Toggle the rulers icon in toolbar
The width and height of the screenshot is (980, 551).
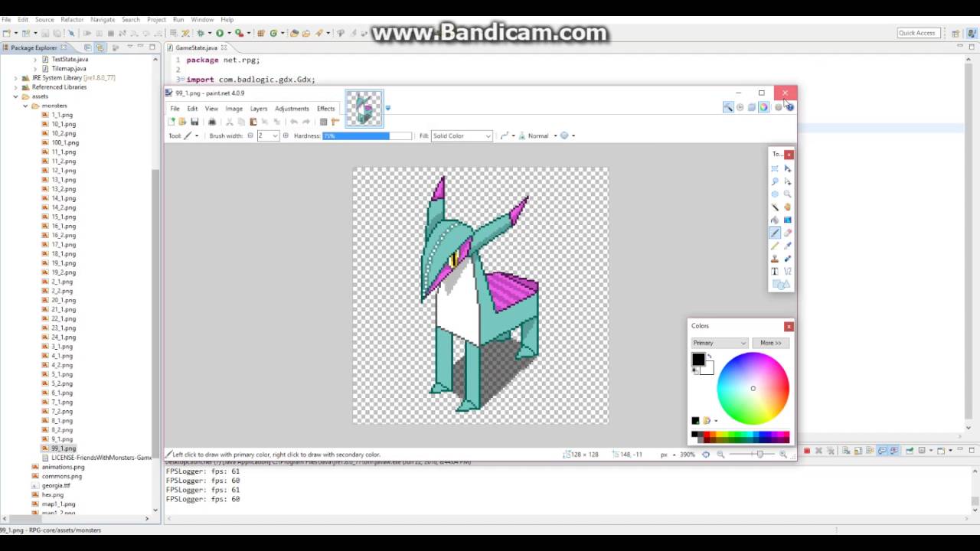335,122
